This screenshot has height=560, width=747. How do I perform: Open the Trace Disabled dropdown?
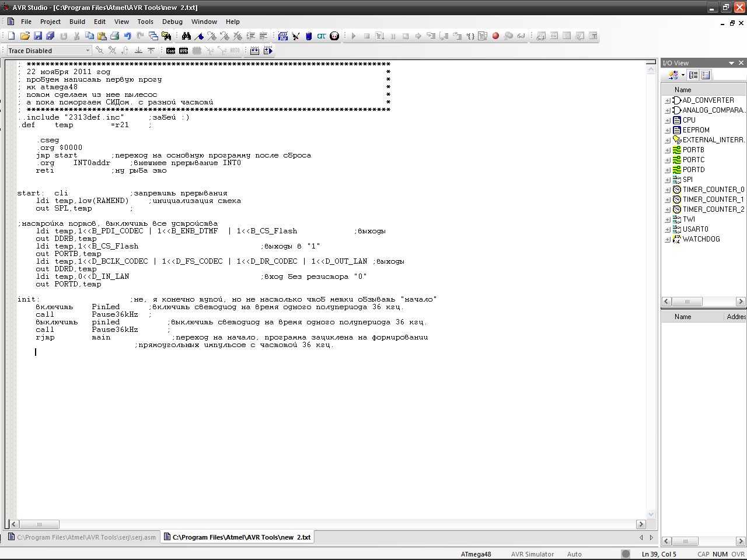[88, 51]
